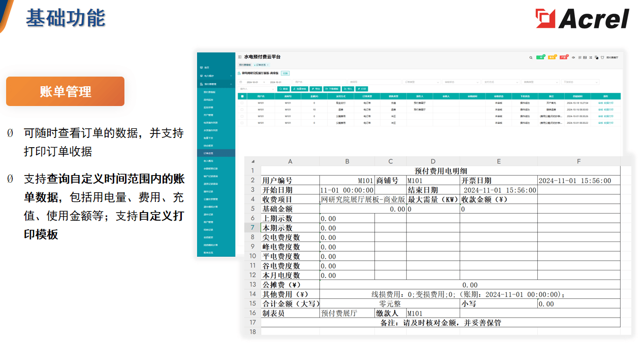The width and height of the screenshot is (644, 348).
Task: Click the green alarm badge icon
Action: click(540, 57)
